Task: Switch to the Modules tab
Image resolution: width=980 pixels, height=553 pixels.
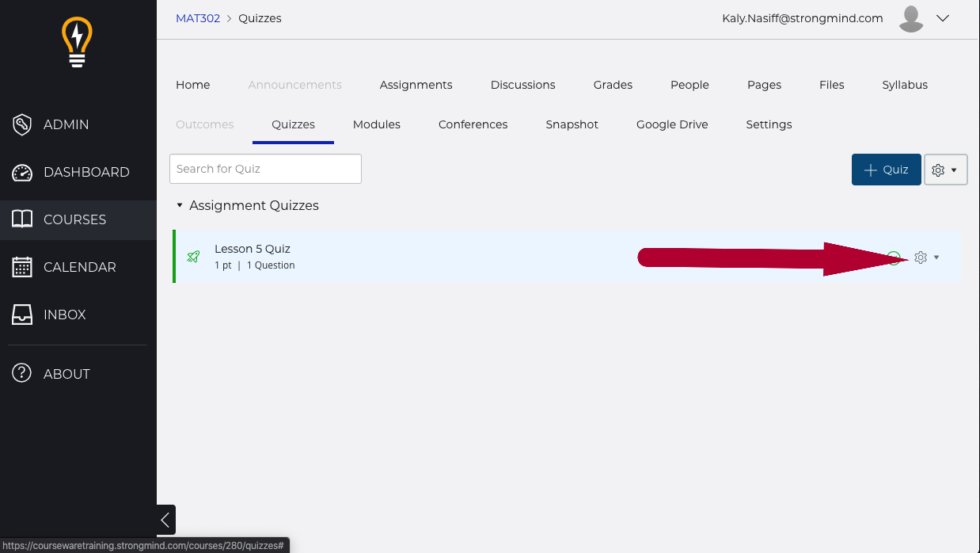Action: pyautogui.click(x=376, y=124)
